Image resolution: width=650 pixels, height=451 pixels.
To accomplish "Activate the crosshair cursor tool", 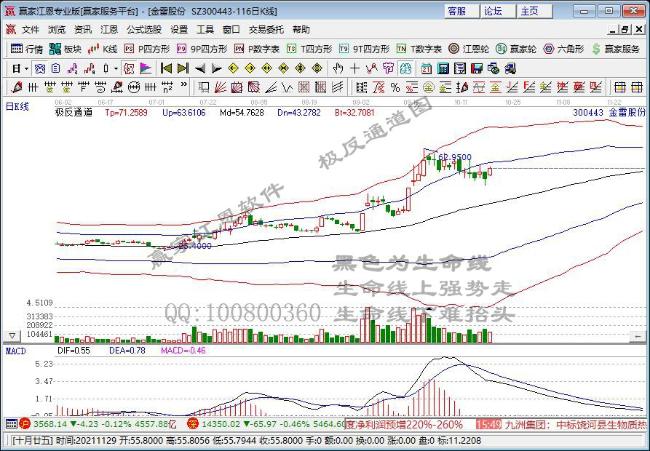I will [355, 68].
